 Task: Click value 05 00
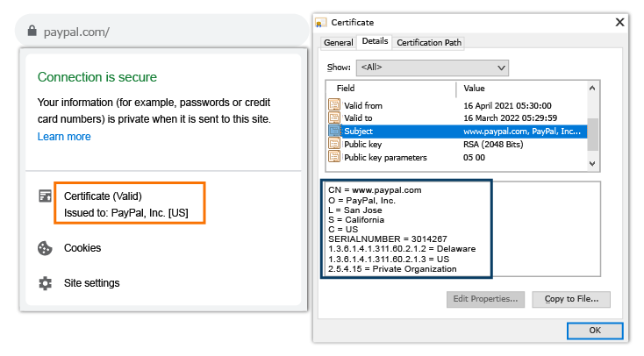(x=474, y=157)
